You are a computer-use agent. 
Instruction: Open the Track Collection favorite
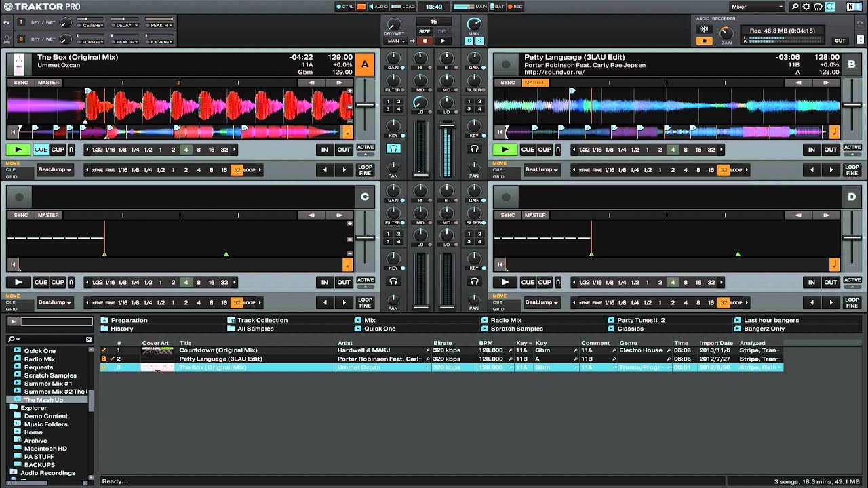[262, 320]
